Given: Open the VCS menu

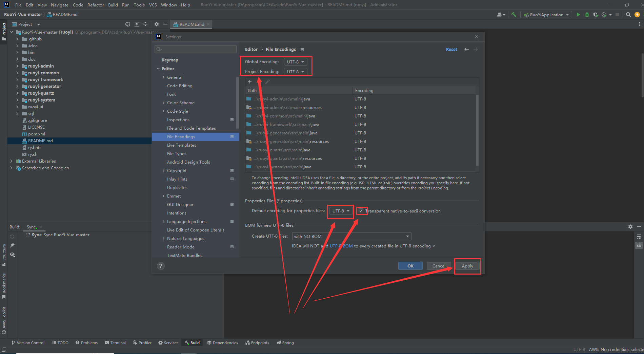Looking at the screenshot, I should (x=153, y=5).
